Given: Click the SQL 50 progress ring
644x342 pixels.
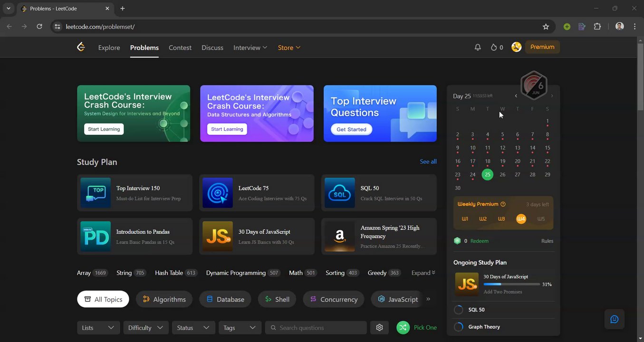Looking at the screenshot, I should (x=459, y=310).
